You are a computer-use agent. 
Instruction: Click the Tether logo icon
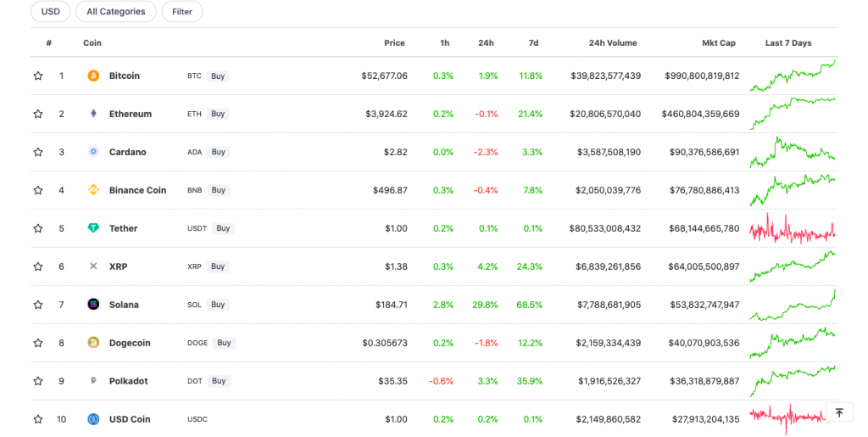pos(93,228)
